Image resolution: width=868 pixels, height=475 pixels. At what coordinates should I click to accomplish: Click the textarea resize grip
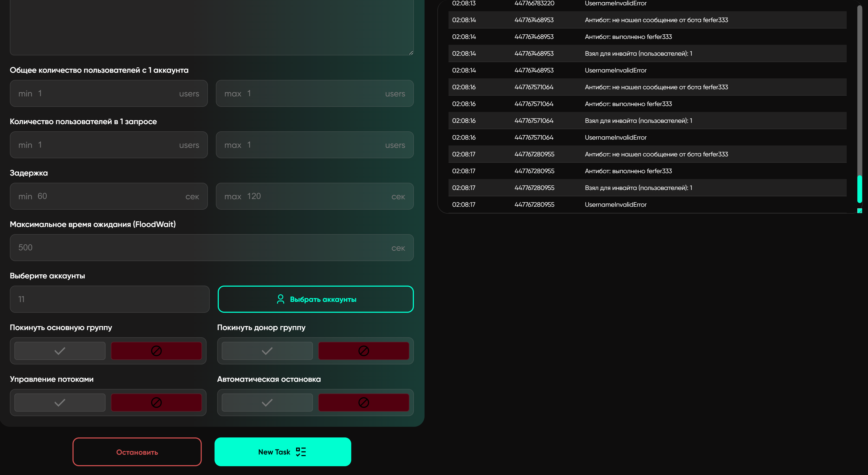click(x=411, y=52)
